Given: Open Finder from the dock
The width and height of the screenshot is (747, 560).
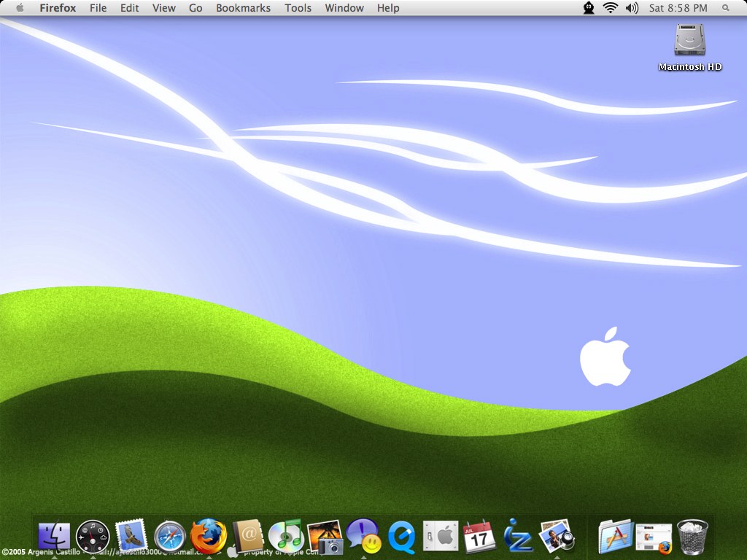Looking at the screenshot, I should pos(54,536).
